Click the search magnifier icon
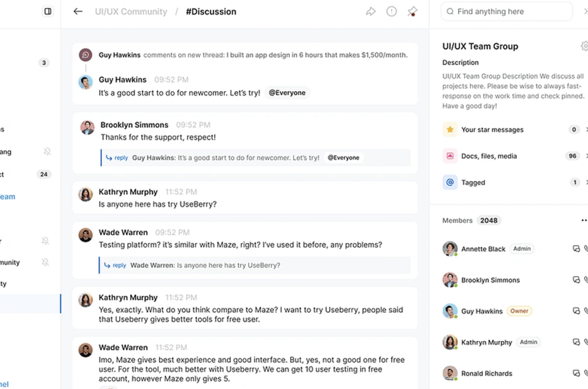The image size is (588, 389). 450,12
